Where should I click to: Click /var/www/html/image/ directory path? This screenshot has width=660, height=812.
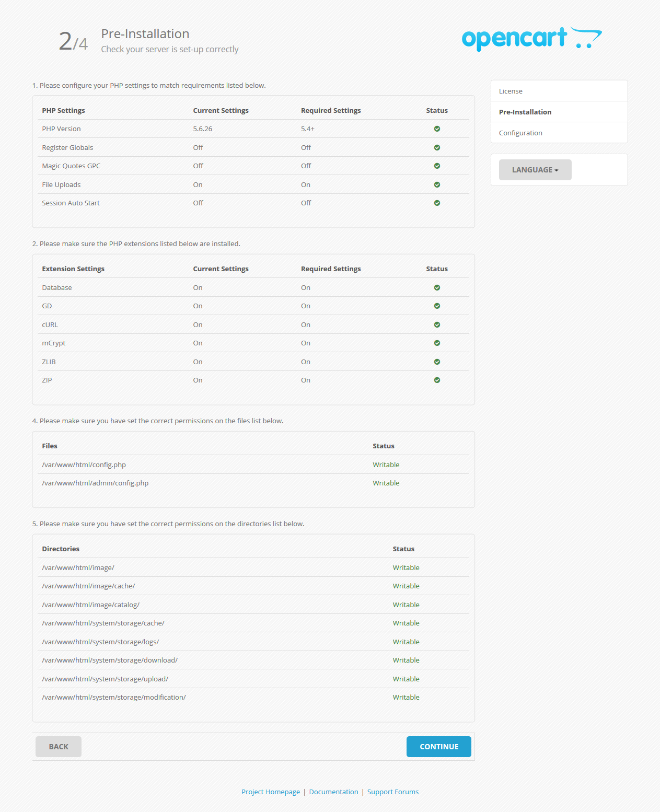[78, 568]
